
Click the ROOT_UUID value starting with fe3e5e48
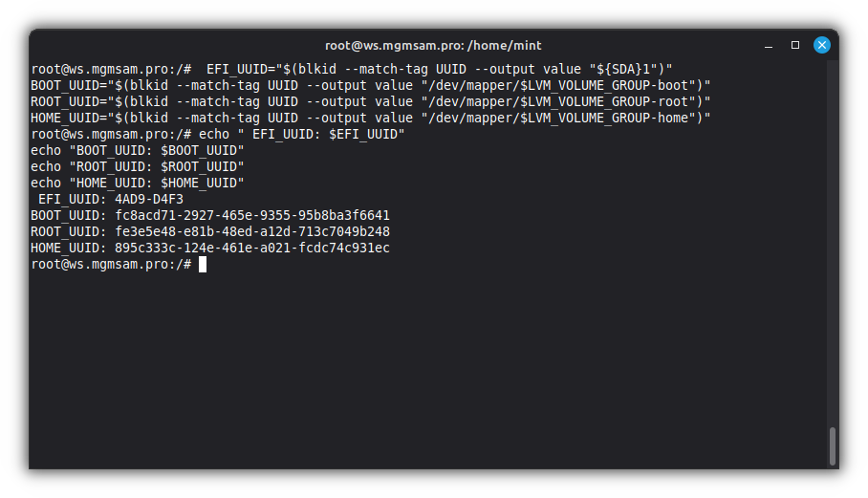pyautogui.click(x=252, y=231)
